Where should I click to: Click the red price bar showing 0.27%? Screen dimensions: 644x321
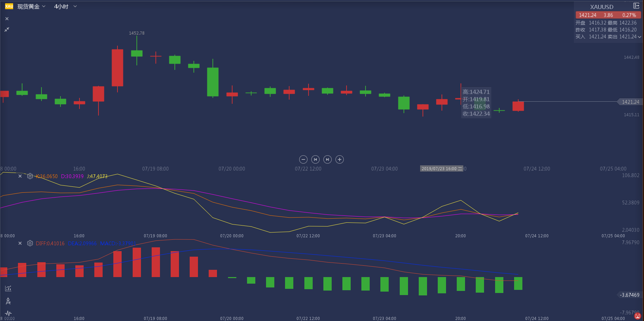pyautogui.click(x=608, y=15)
